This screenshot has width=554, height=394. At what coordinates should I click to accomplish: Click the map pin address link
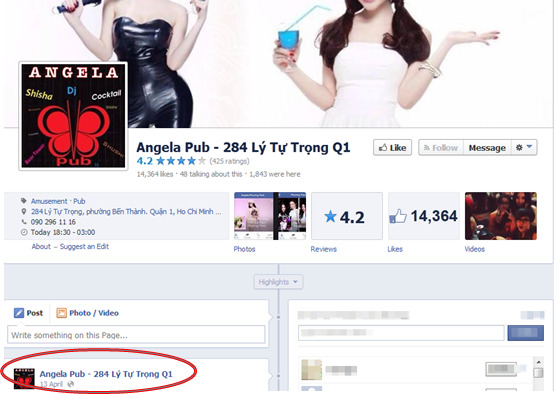tap(126, 212)
